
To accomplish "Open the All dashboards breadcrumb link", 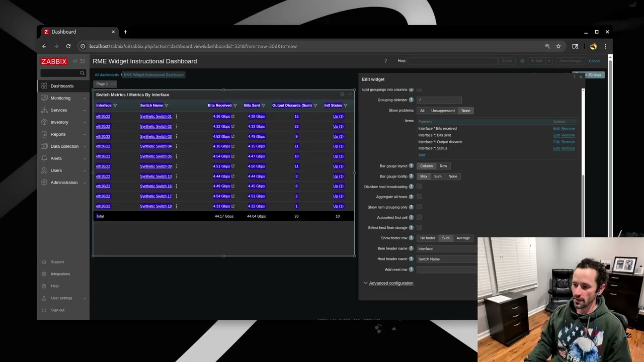I will click(107, 75).
